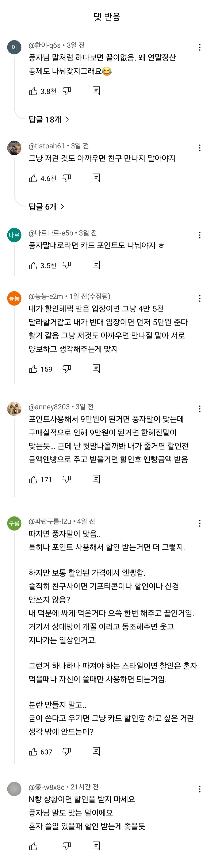Visit @파란구름-l2u username link

coord(50,521)
